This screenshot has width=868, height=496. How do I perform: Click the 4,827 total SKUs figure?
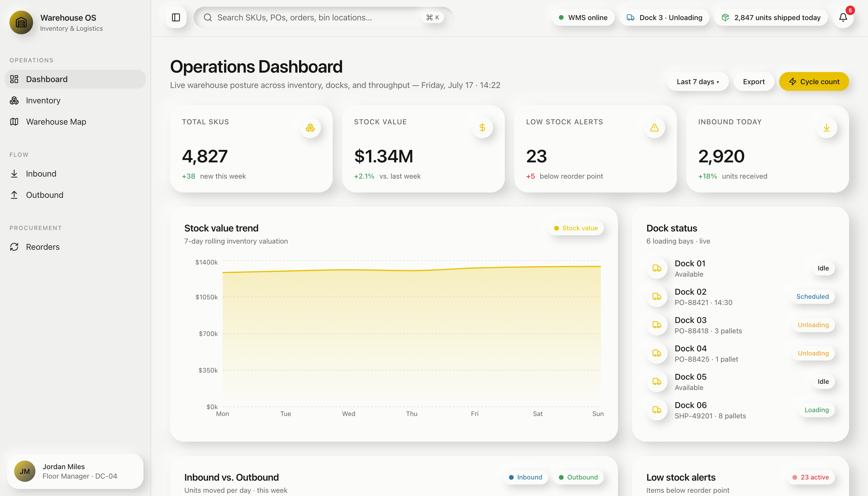204,156
